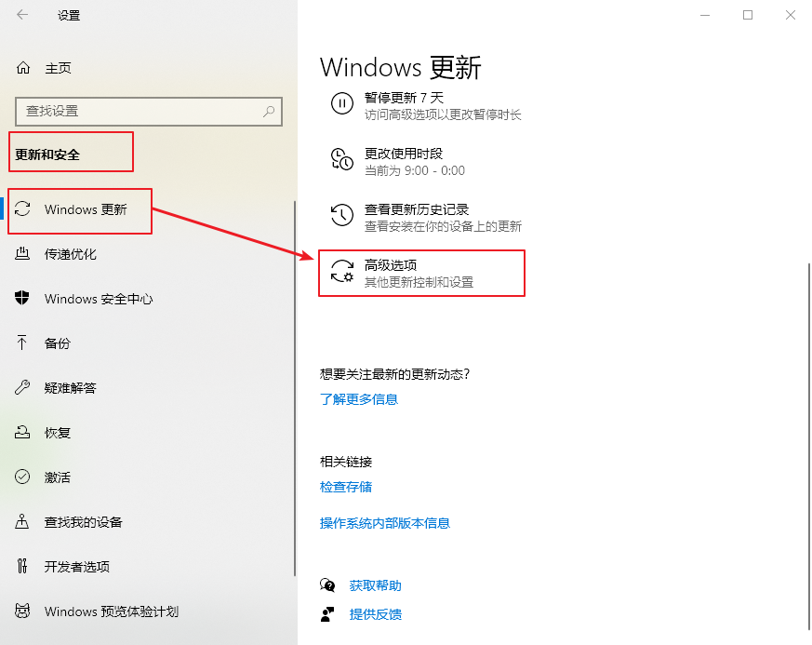The width and height of the screenshot is (812, 645).
Task: Open the 恢复 section
Action: click(x=58, y=433)
